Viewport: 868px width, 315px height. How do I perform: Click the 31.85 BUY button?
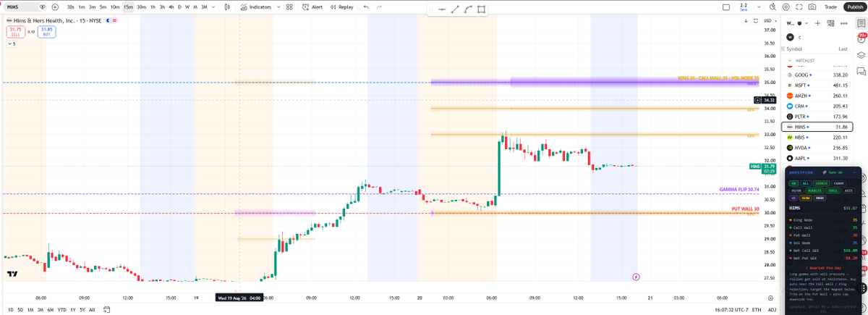(x=47, y=32)
